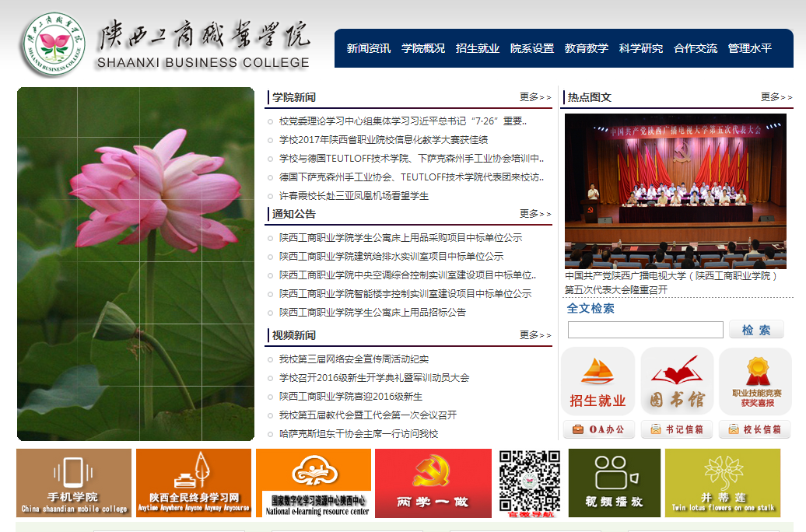Select 院系设置 in the navigation bar
This screenshot has height=532, width=806.
(x=532, y=48)
